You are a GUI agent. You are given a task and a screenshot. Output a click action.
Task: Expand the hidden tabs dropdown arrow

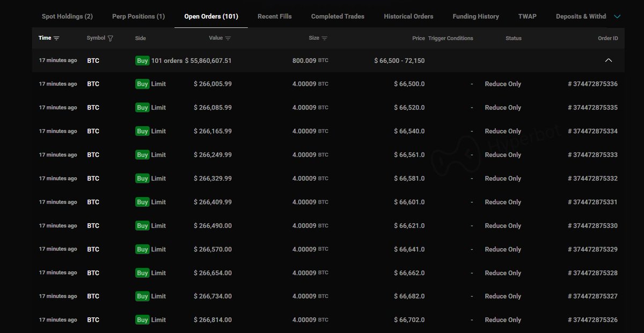click(x=617, y=17)
